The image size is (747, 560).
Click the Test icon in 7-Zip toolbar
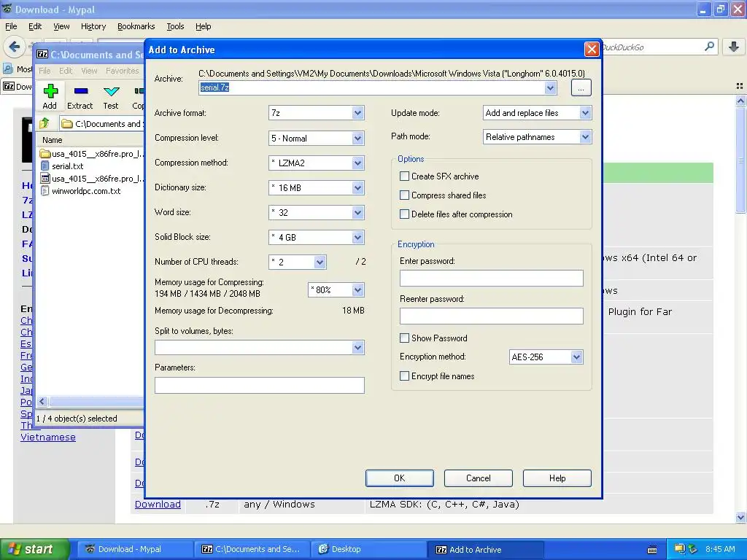pyautogui.click(x=111, y=91)
